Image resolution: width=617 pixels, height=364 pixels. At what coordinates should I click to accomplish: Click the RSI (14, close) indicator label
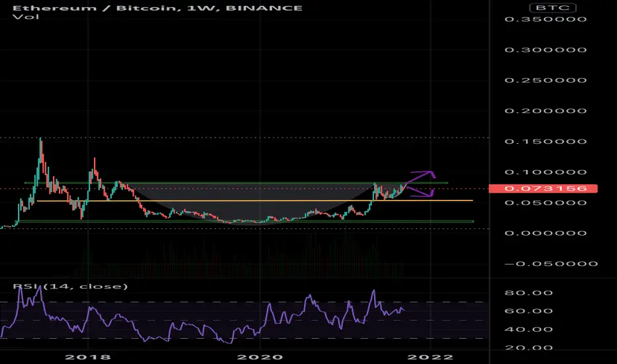[x=70, y=286]
